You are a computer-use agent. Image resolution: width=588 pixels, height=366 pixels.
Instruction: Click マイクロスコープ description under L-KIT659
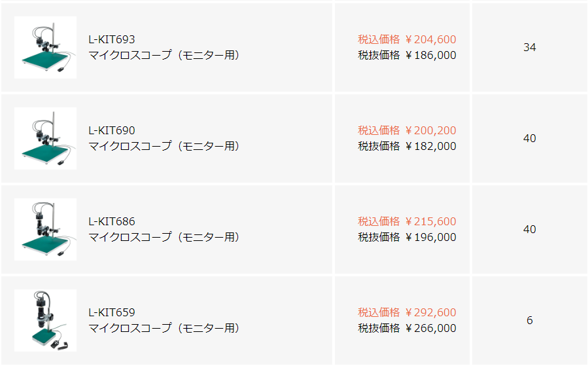click(164, 328)
